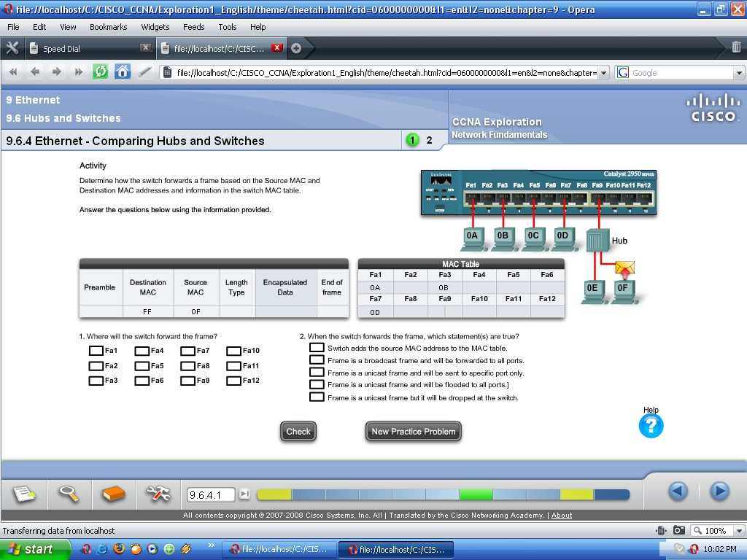Go to page 2 of the activity
Viewport: 747px width, 560px height.
click(x=429, y=140)
